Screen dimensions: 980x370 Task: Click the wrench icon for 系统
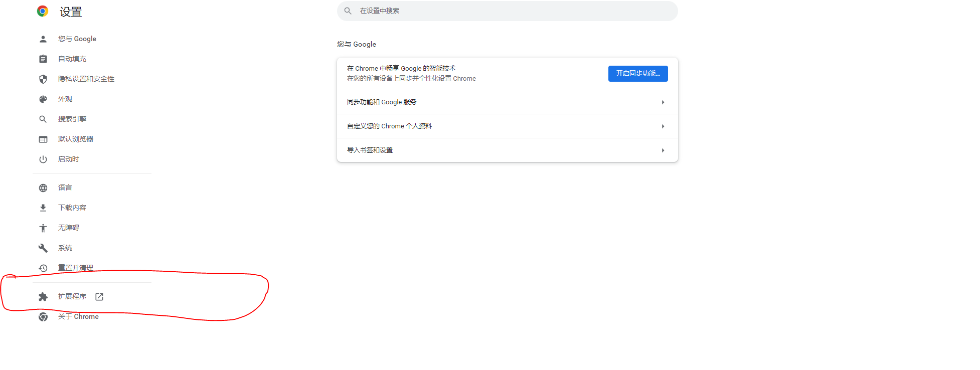click(43, 248)
